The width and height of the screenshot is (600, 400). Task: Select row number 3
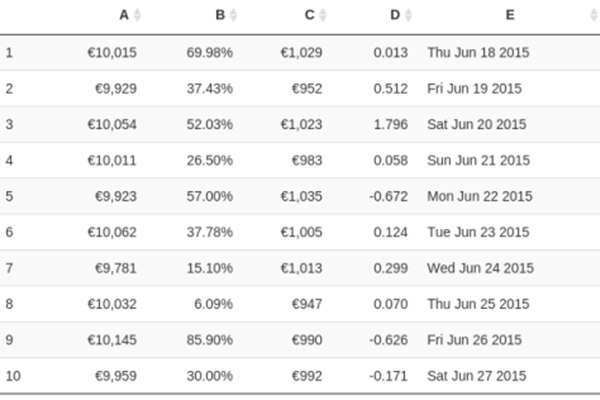pos(9,124)
